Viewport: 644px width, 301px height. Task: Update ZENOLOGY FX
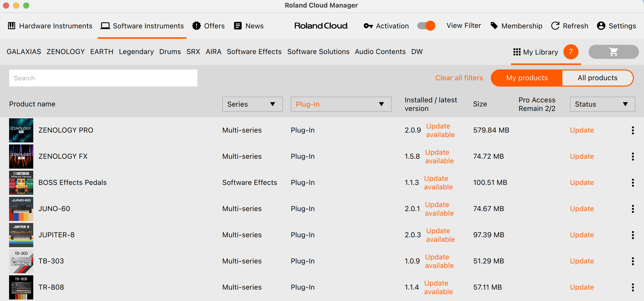pyautogui.click(x=582, y=156)
